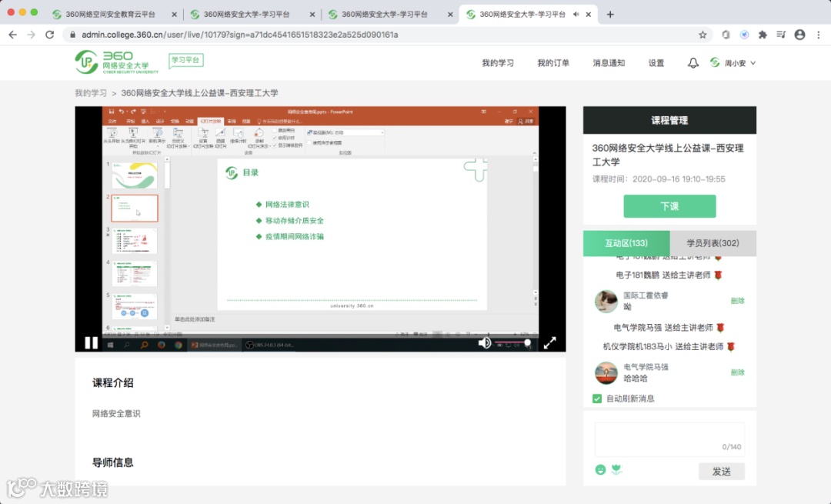Viewport: 831px width, 504px height.
Task: Uncheck the 自动刷新消息 checkbox
Action: 597,399
